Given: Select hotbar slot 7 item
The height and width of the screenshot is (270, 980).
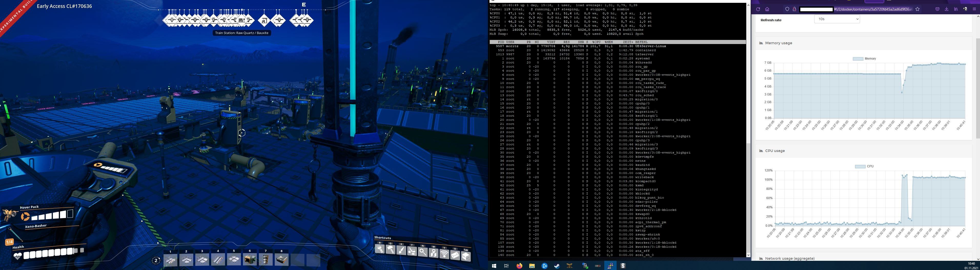Looking at the screenshot, I should (266, 260).
